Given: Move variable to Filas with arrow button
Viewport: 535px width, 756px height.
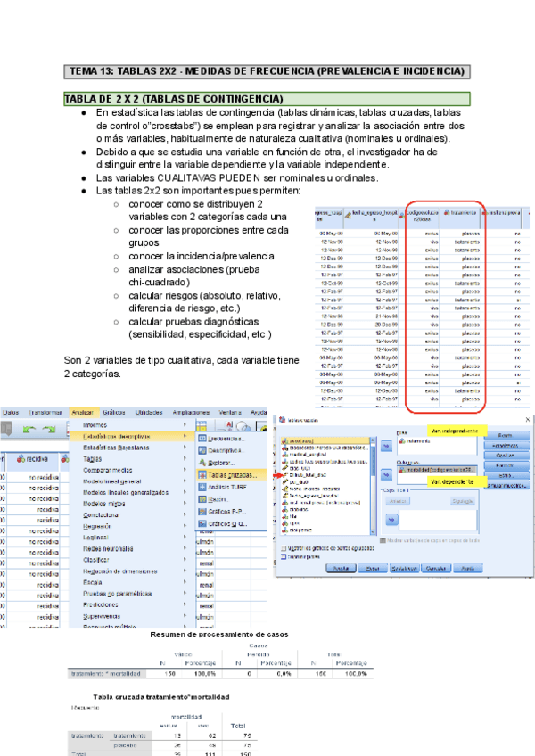Looking at the screenshot, I should [386, 446].
